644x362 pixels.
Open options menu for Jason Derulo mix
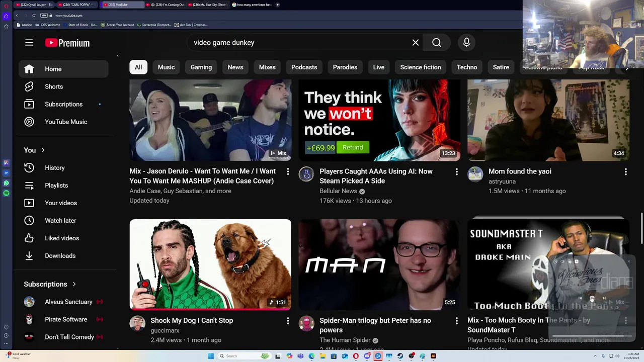[x=288, y=172]
